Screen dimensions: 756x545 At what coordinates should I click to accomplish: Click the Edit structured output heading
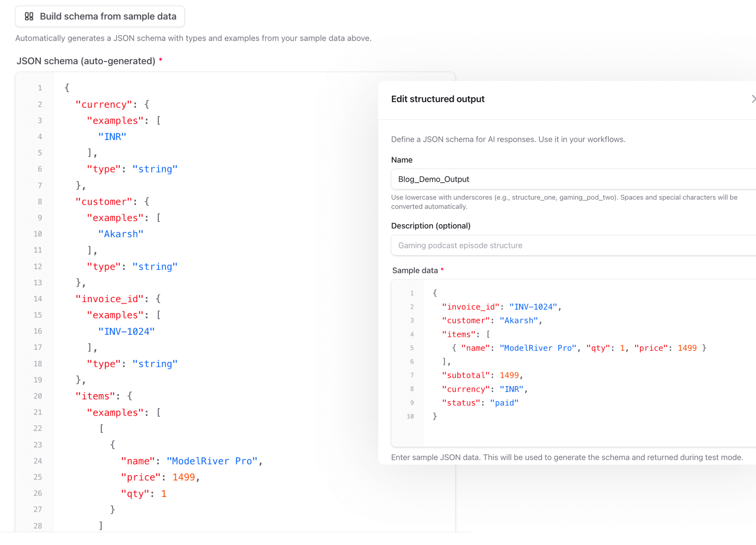click(x=437, y=99)
